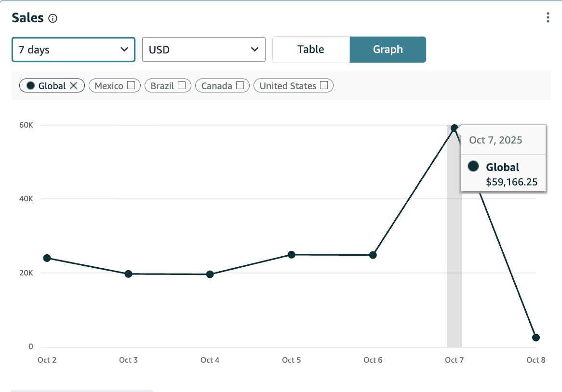Click the Global legend dot in tooltip
This screenshot has height=392, width=562.
473,167
